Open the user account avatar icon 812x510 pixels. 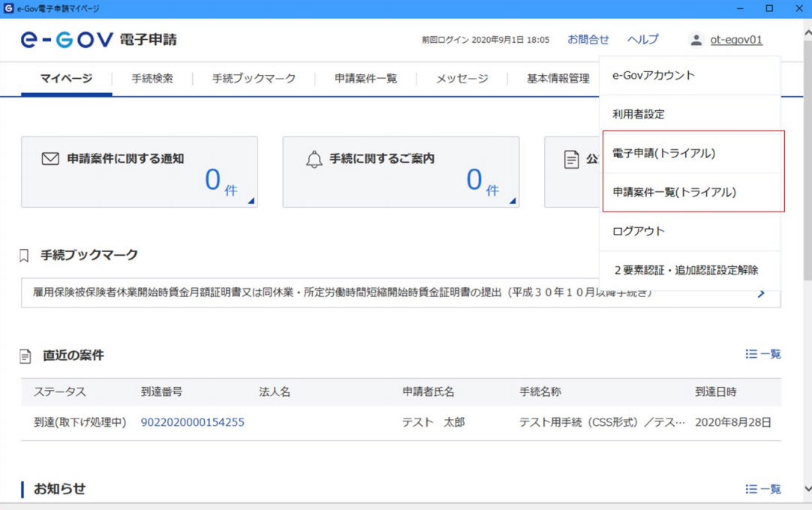696,40
